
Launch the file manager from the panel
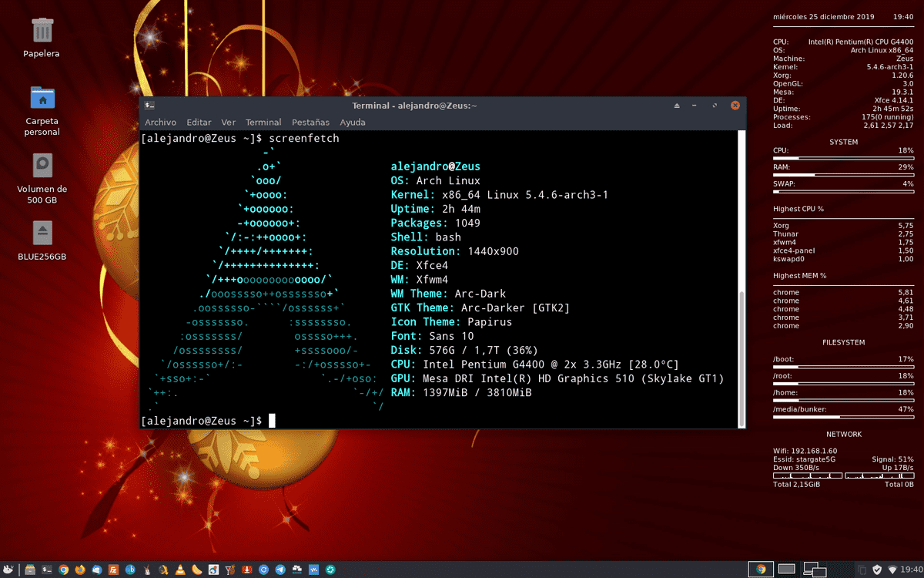[30, 570]
